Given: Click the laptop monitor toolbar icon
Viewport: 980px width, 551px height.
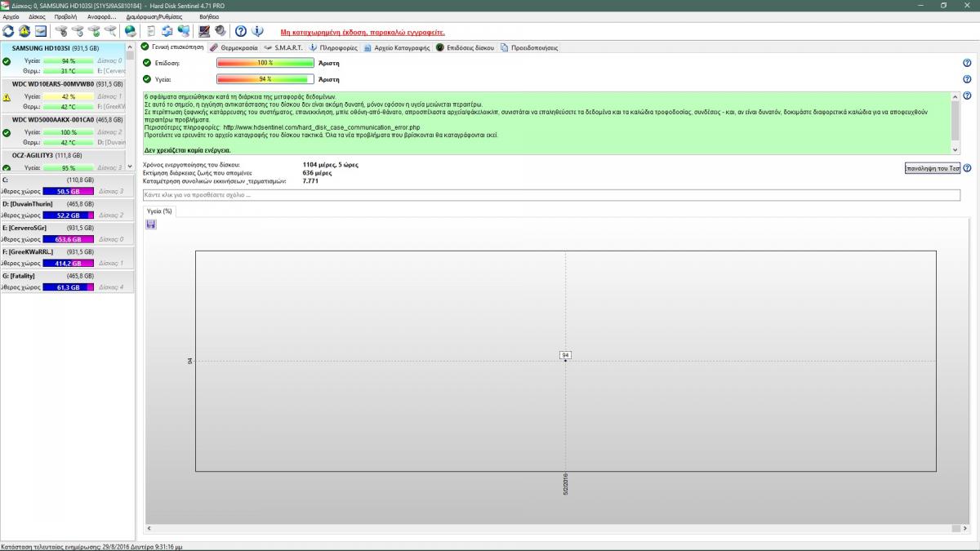Looking at the screenshot, I should [204, 31].
